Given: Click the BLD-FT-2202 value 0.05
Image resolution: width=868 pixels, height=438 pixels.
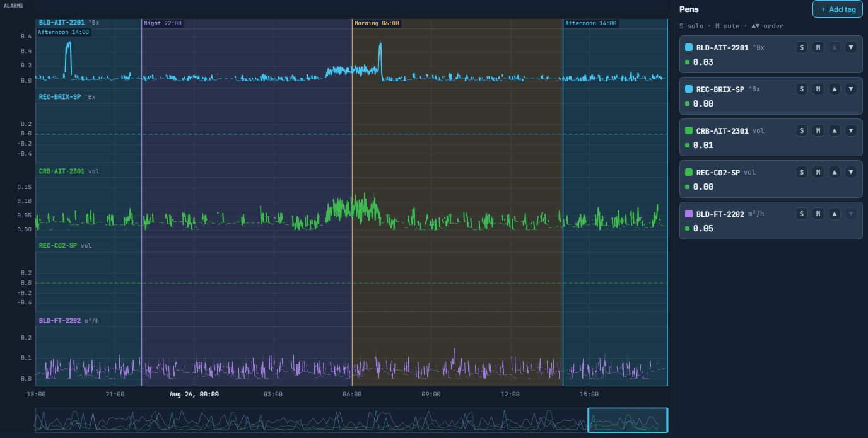Looking at the screenshot, I should 703,229.
